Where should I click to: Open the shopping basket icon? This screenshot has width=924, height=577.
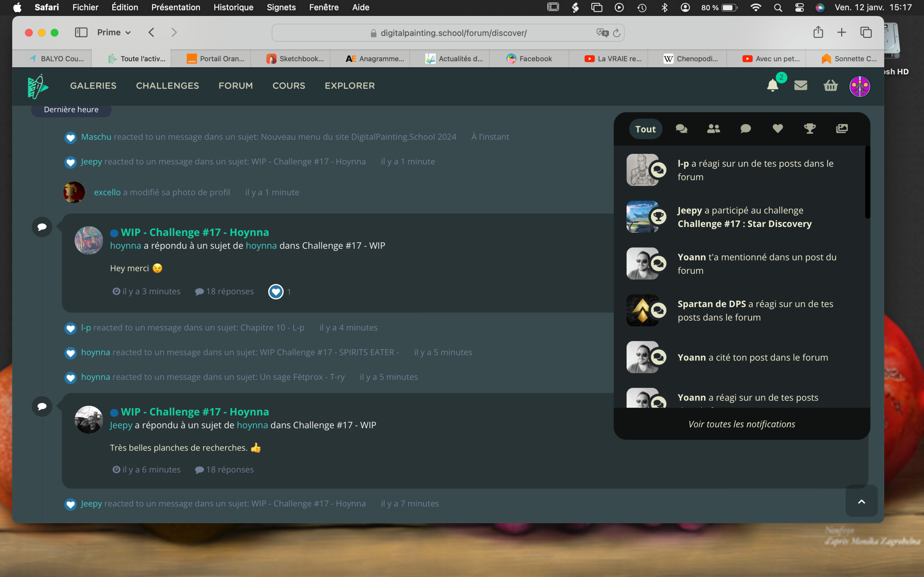point(830,85)
